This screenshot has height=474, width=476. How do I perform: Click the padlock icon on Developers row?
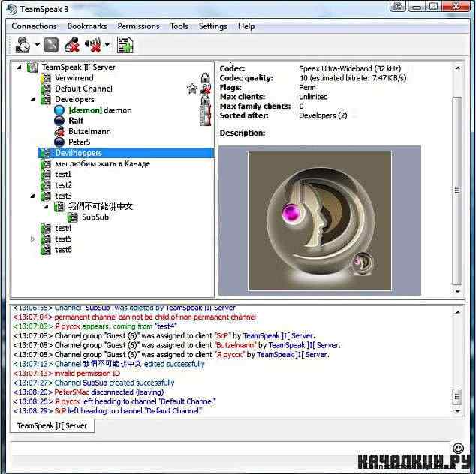206,100
